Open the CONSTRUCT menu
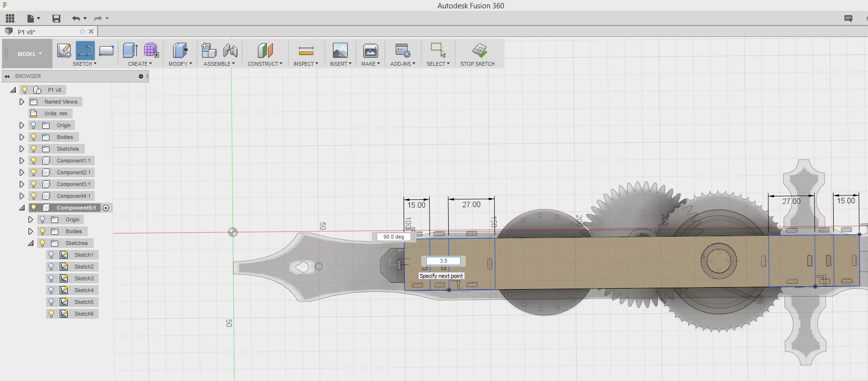868x381 pixels. coord(265,64)
